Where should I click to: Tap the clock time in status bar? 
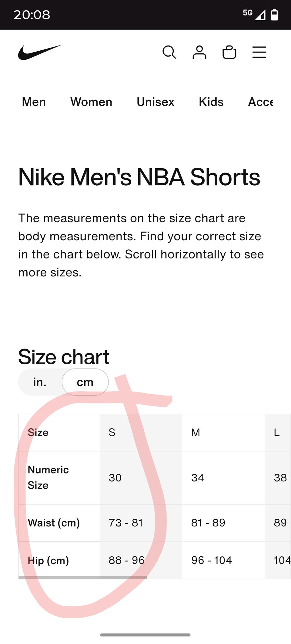coord(32,15)
